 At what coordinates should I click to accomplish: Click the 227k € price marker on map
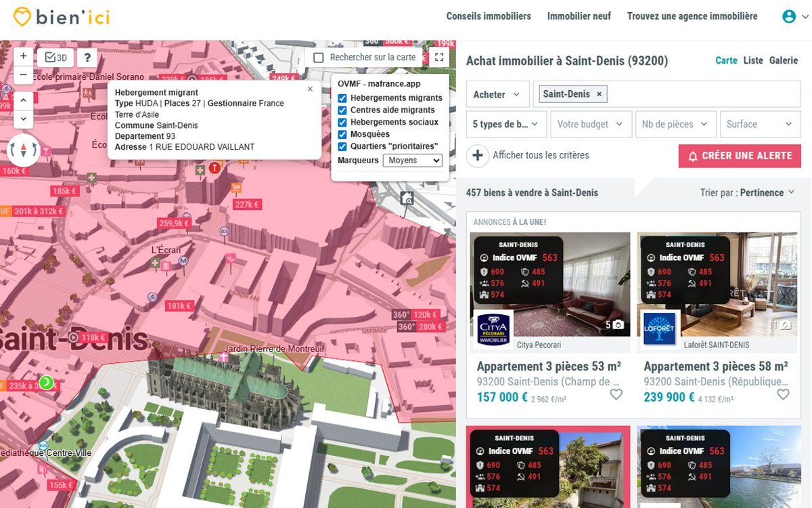coord(247,205)
